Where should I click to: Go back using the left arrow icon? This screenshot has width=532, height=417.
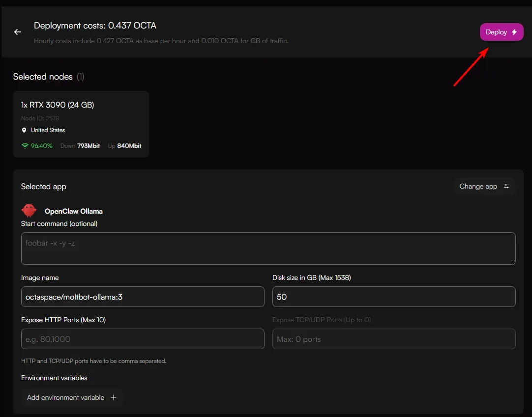coord(18,32)
